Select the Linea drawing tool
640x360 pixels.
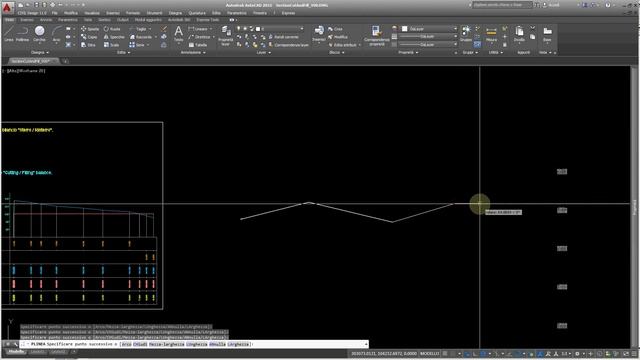(x=9, y=33)
